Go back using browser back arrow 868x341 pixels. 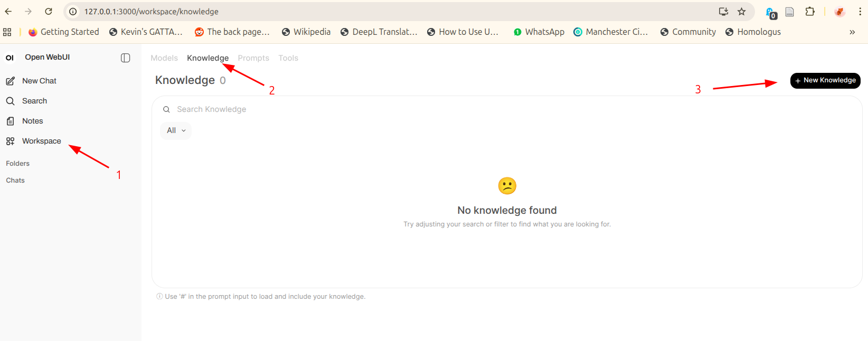tap(8, 12)
